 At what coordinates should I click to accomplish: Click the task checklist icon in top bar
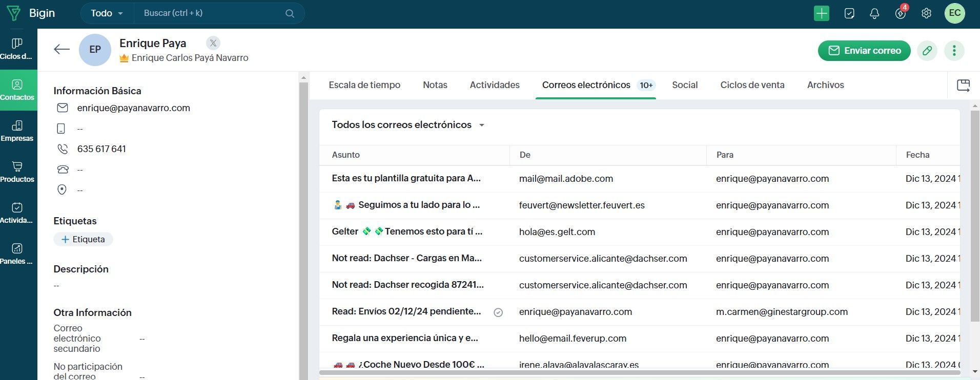(x=849, y=13)
